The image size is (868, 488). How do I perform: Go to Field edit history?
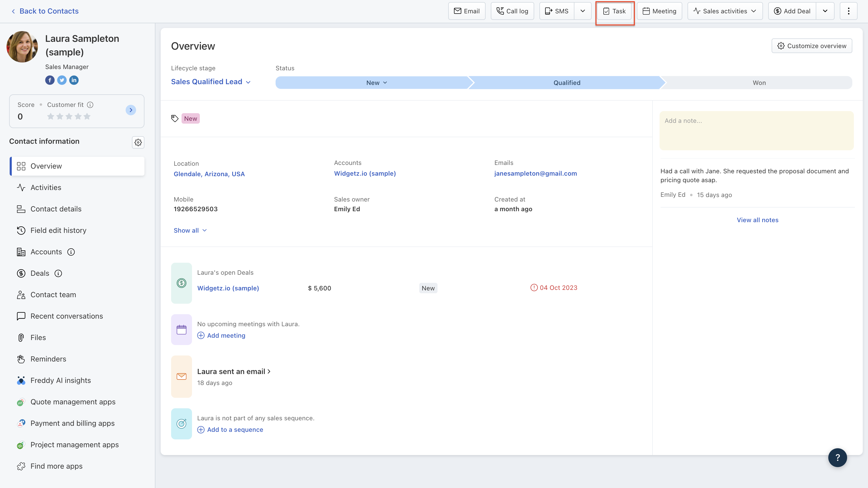[58, 230]
